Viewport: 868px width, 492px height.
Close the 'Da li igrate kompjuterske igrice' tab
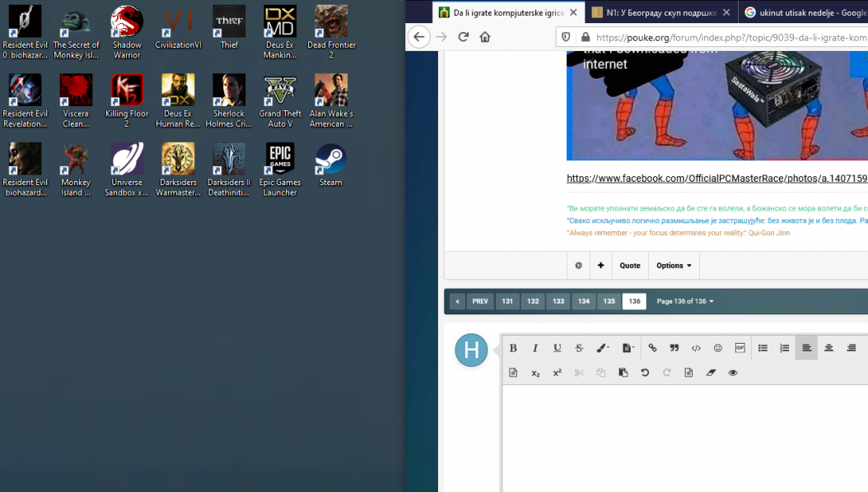tap(573, 12)
